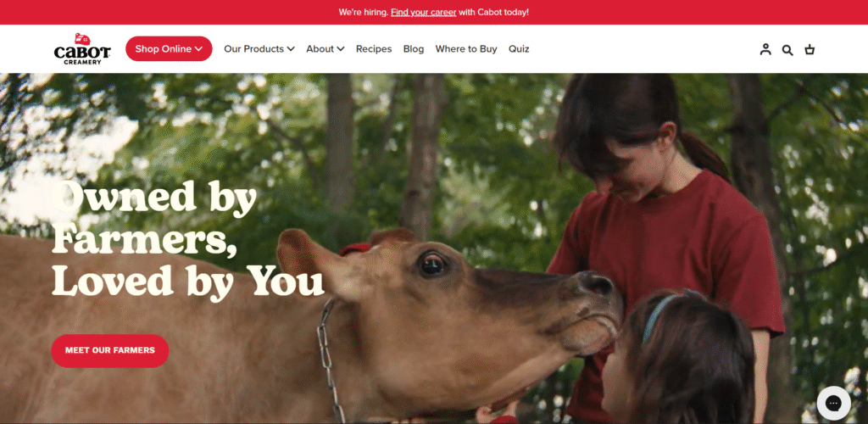Image resolution: width=868 pixels, height=424 pixels.
Task: Click the search magnifier icon
Action: tap(787, 50)
